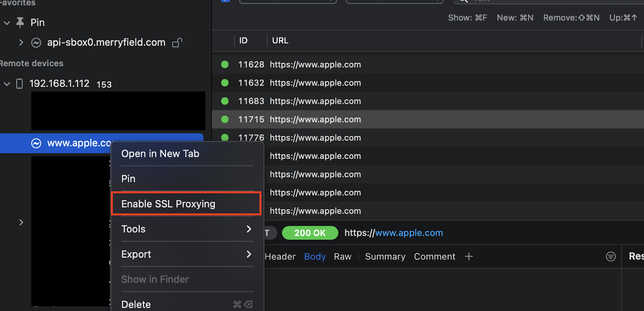
Task: Click the pushpin icon beside Pin
Action: (x=20, y=23)
